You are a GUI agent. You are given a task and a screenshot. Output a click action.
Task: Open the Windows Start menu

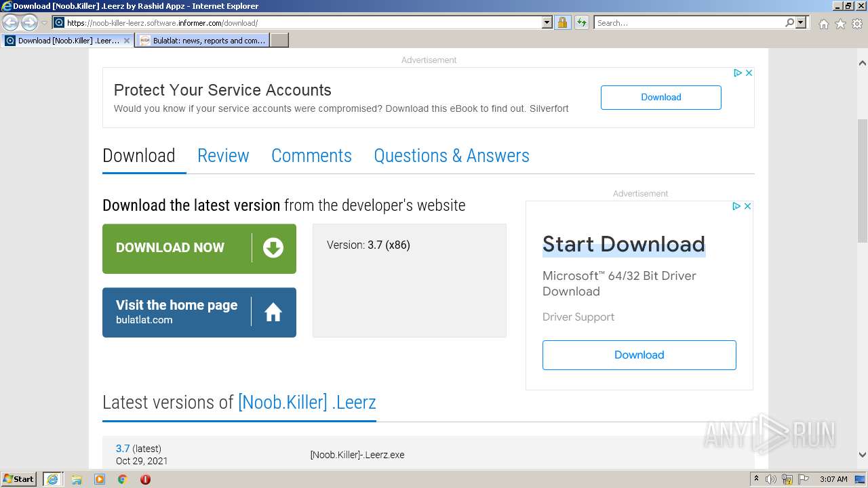(x=19, y=479)
